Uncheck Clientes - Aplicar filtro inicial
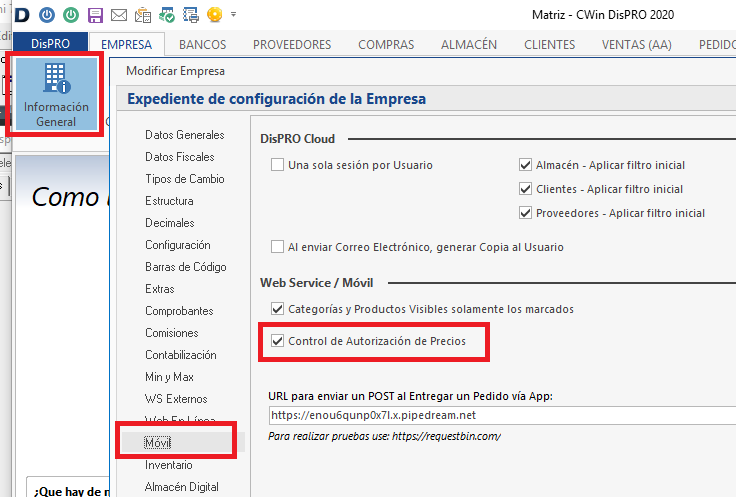Screen dimensions: 736x497 tap(525, 189)
